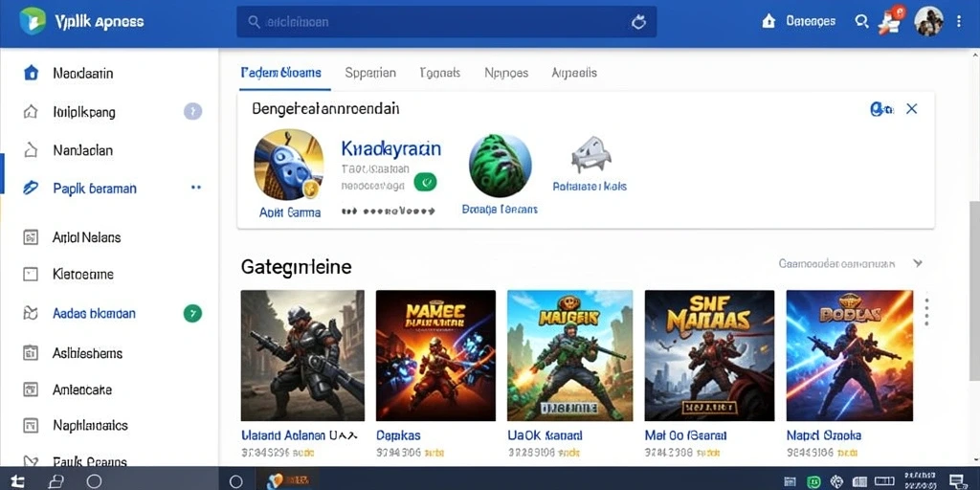Expand the chevron right of Gateginleine row
The image size is (980, 490).
[918, 263]
